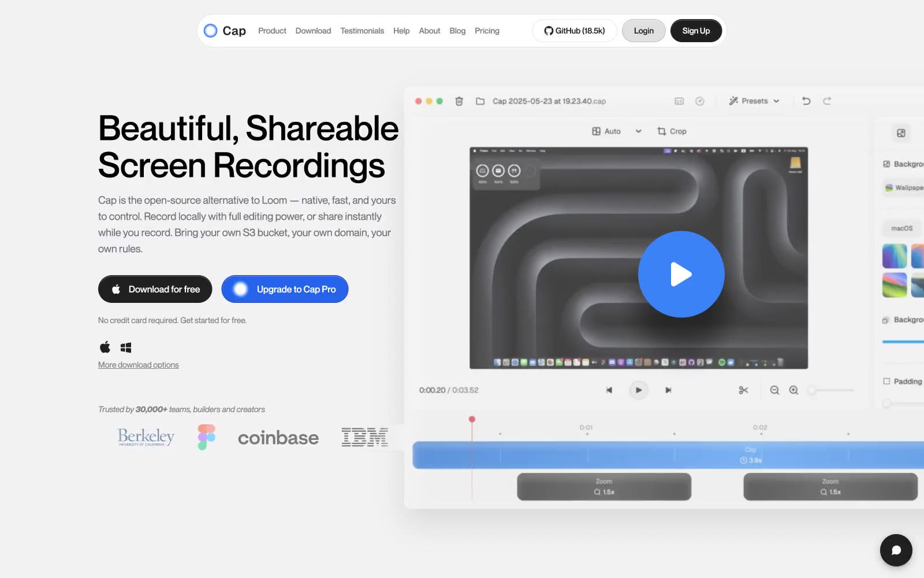Click the zoom in magnifier icon
924x578 pixels.
794,390
